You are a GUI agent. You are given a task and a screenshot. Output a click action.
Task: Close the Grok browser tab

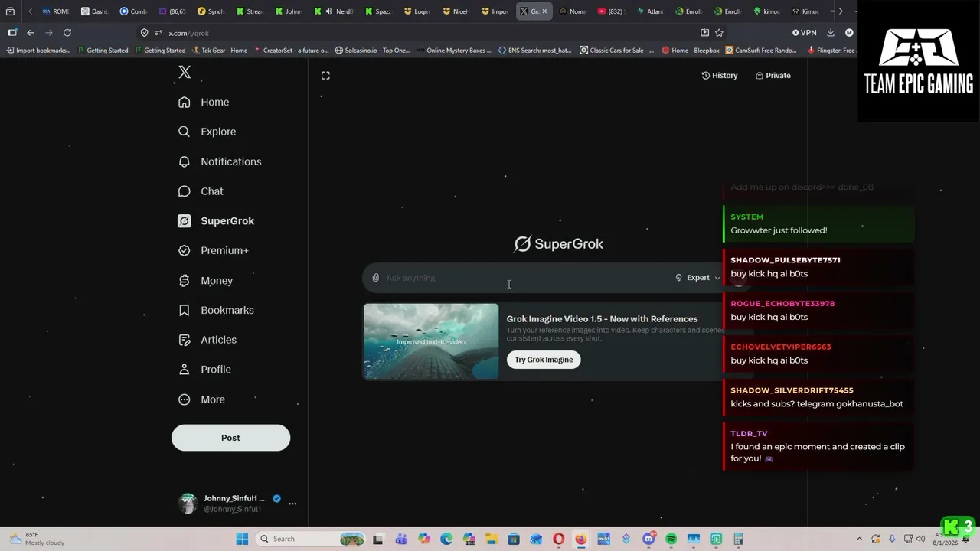coord(544,11)
